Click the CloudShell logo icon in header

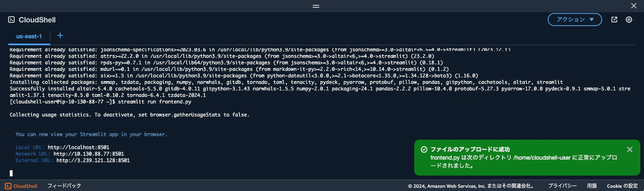(11, 20)
